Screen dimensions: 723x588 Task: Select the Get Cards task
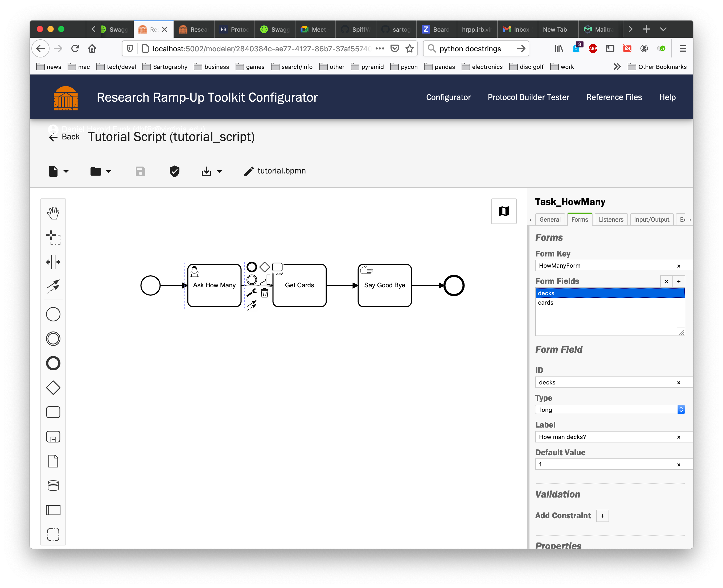pos(299,285)
